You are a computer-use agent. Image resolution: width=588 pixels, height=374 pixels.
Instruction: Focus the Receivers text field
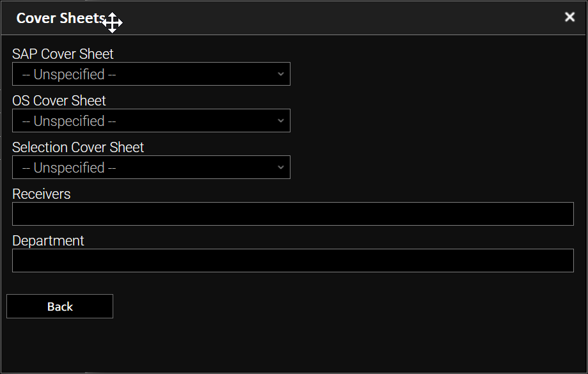pos(292,214)
